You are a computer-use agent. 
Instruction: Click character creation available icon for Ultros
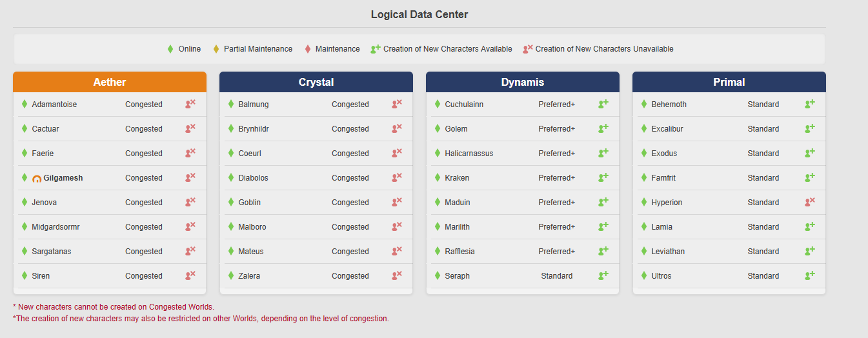point(810,275)
